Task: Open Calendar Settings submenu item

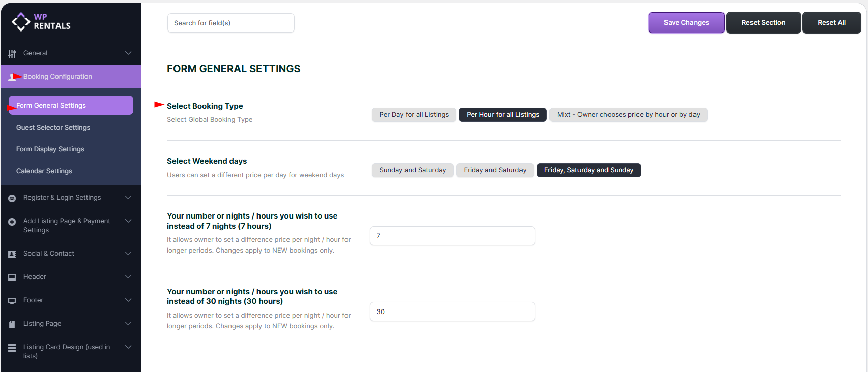Action: coord(44,171)
